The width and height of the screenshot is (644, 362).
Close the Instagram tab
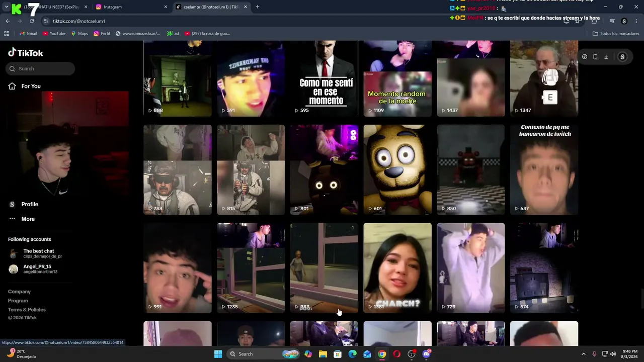pos(166,7)
